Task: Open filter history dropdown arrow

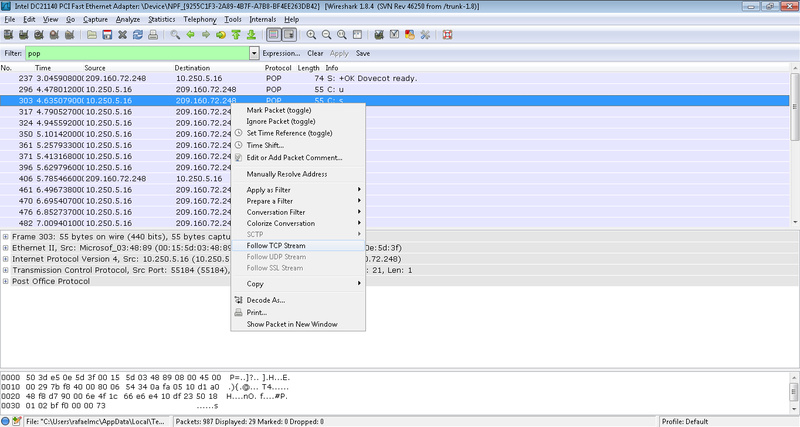Action: (254, 53)
